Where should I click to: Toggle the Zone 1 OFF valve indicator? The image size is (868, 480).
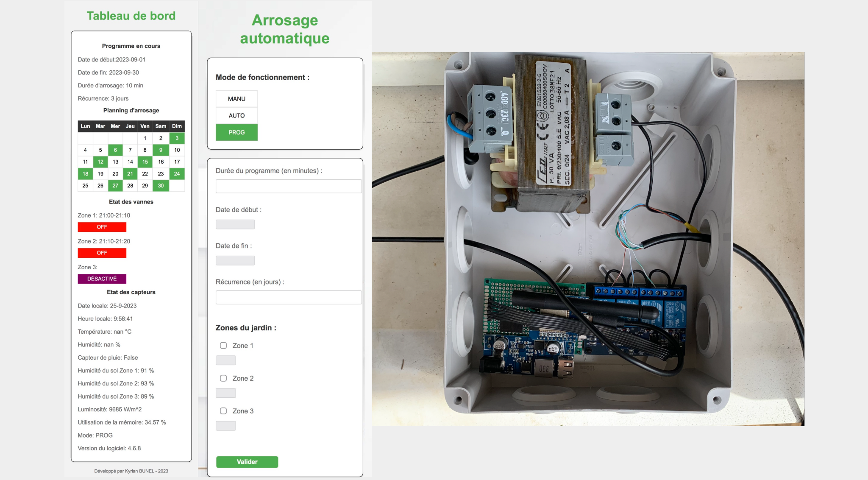(x=102, y=227)
